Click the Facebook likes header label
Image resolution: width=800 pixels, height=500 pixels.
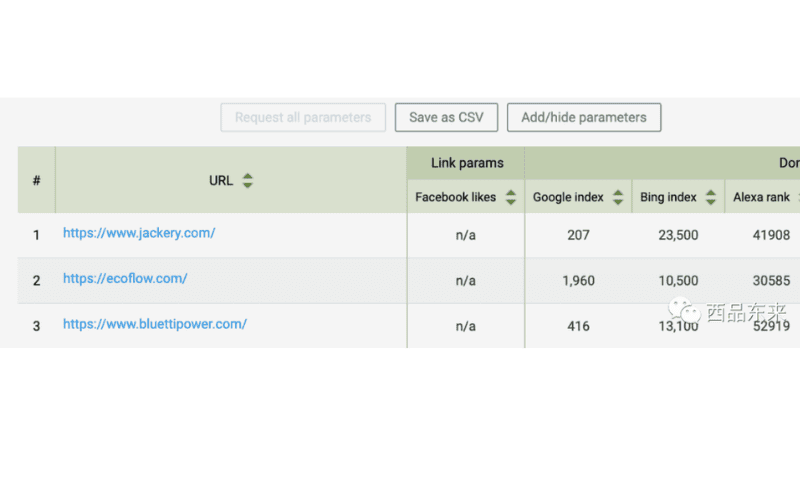(x=456, y=197)
